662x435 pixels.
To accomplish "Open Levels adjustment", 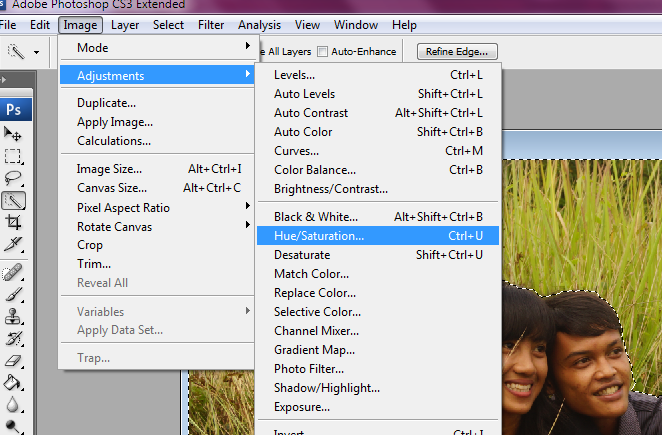I will 378,75.
